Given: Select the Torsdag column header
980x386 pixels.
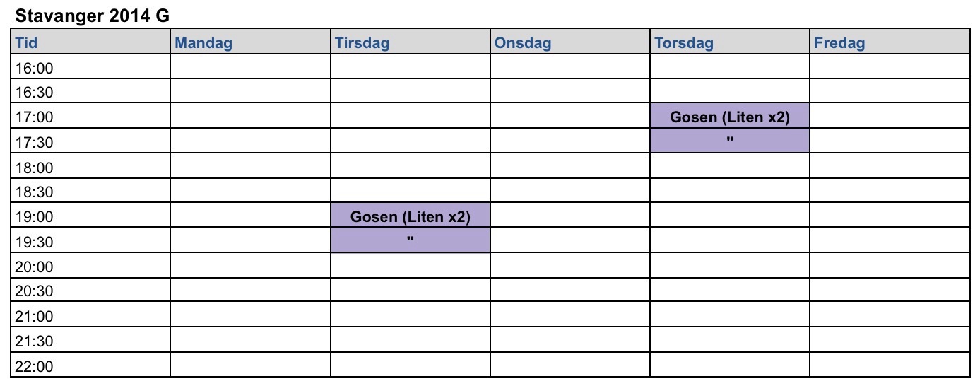Looking at the screenshot, I should pos(684,43).
